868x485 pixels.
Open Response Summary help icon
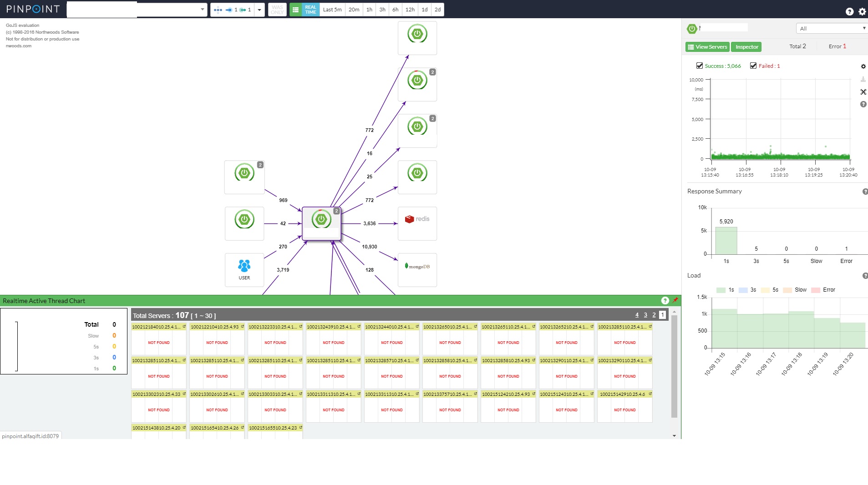pyautogui.click(x=865, y=192)
